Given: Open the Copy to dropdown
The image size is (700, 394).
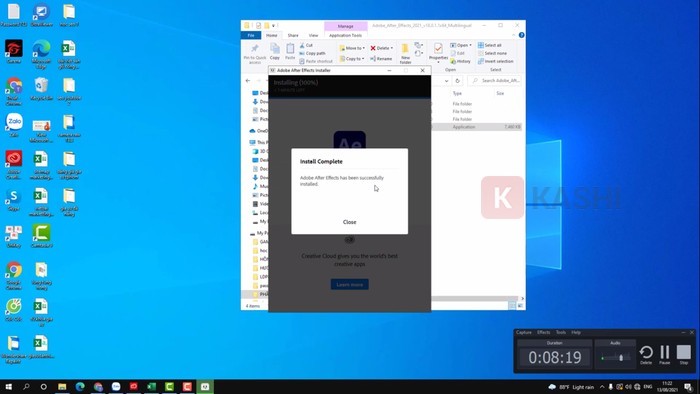Looking at the screenshot, I should point(352,58).
